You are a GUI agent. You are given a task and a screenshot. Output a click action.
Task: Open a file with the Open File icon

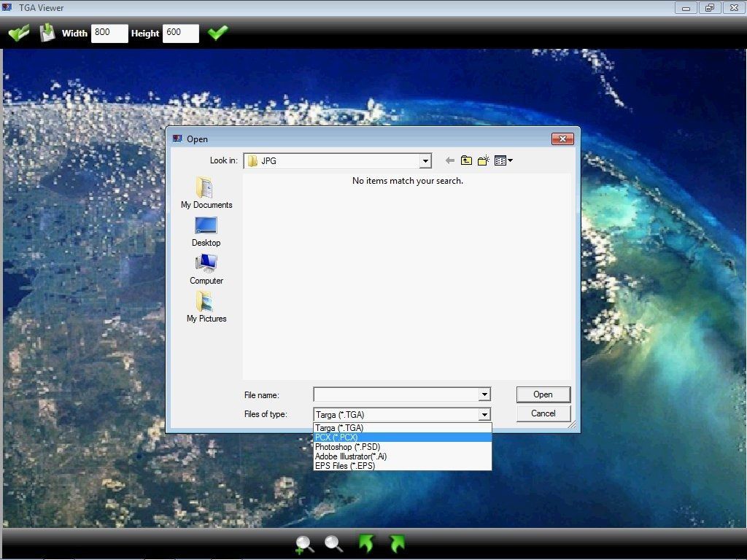click(x=18, y=32)
